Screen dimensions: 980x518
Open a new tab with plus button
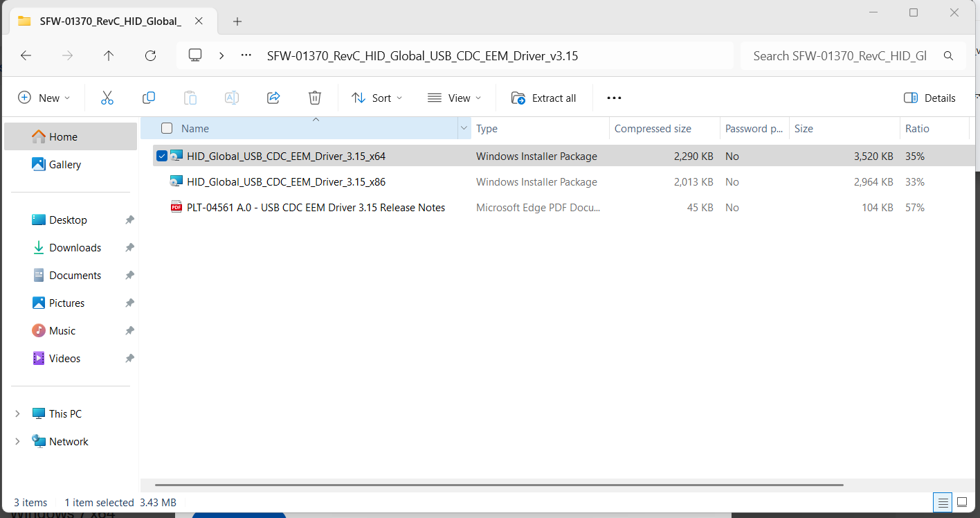pos(237,21)
